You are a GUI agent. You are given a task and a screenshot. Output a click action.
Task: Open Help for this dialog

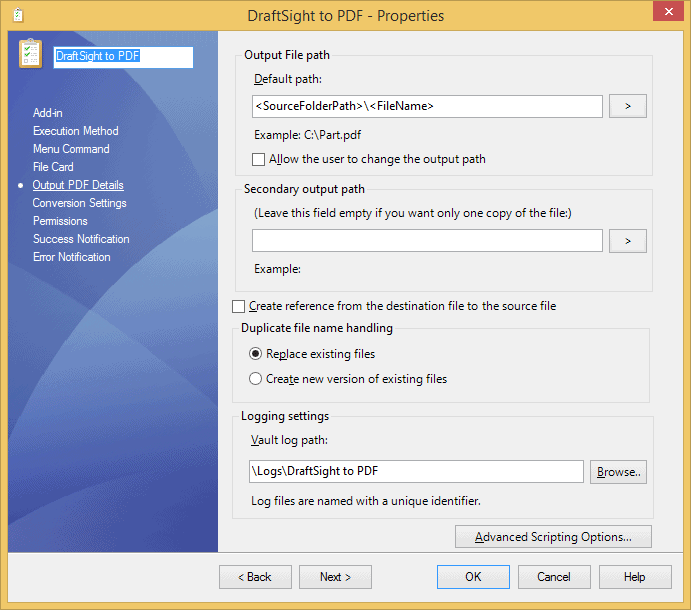tap(635, 577)
